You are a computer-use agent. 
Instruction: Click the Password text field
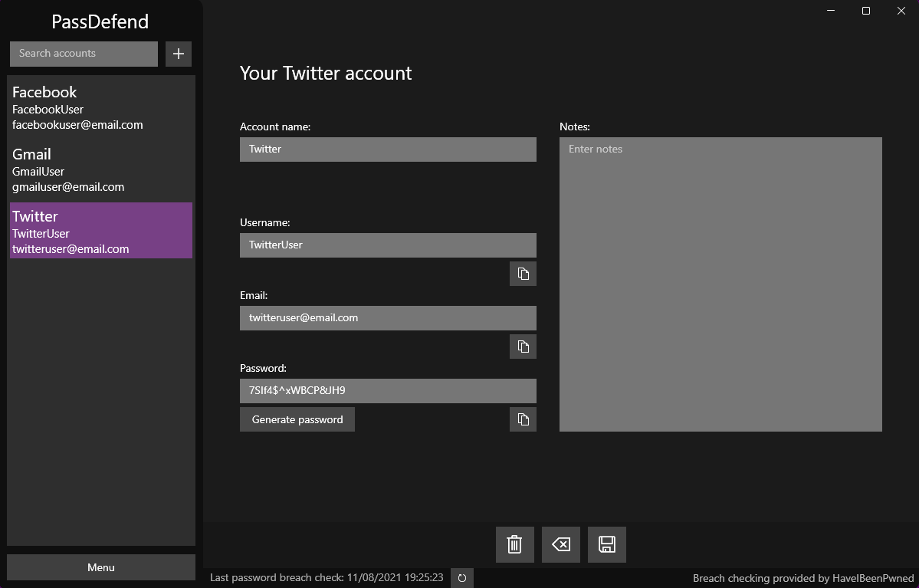coord(388,391)
